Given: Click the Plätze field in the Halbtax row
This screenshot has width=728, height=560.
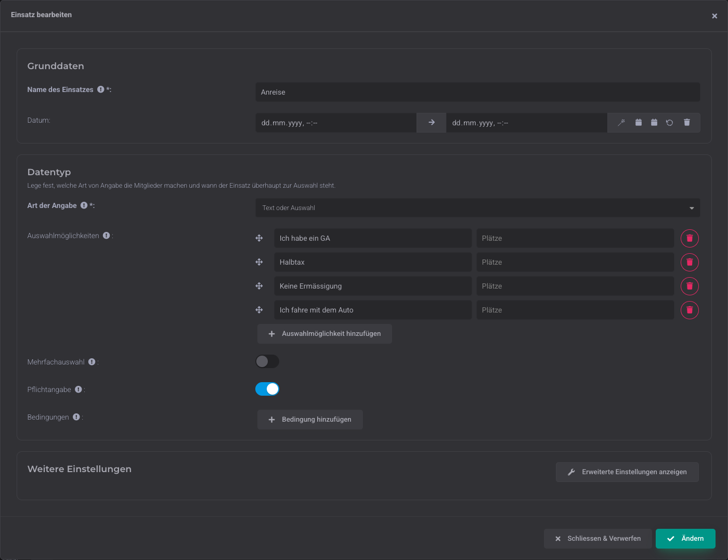Looking at the screenshot, I should tap(575, 262).
